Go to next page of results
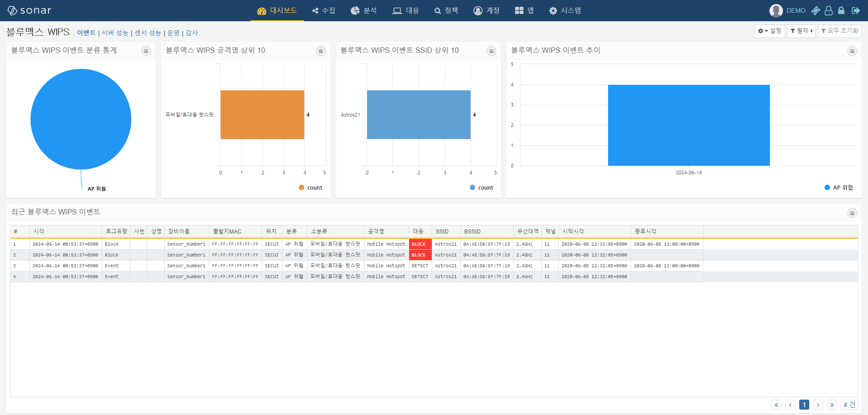The image size is (868, 415). point(818,405)
